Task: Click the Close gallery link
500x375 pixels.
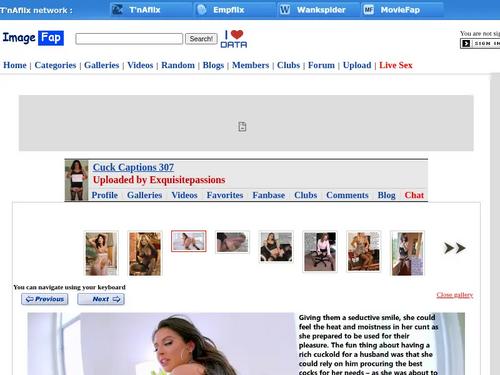Action: [x=455, y=295]
